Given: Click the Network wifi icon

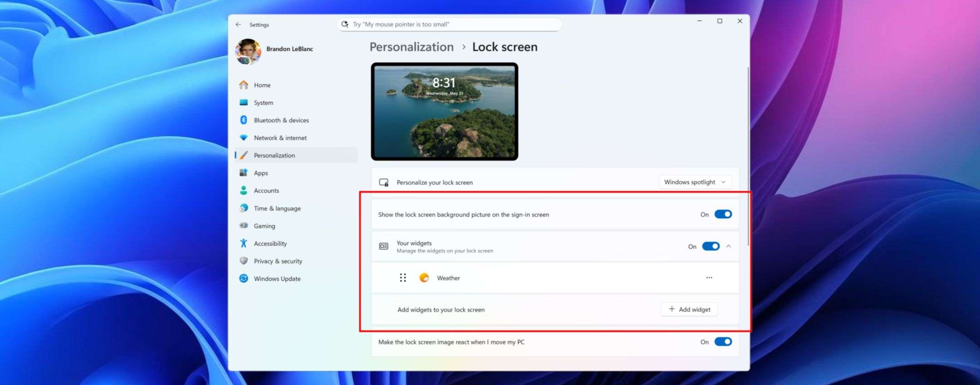Looking at the screenshot, I should [x=244, y=138].
